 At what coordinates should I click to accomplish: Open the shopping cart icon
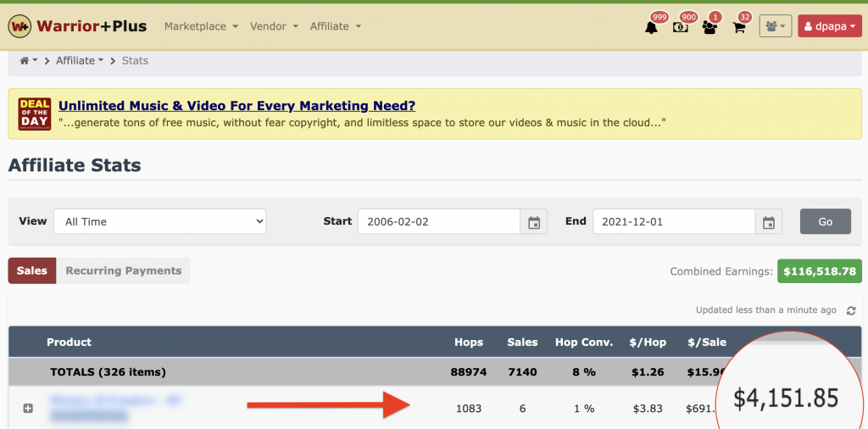point(739,27)
